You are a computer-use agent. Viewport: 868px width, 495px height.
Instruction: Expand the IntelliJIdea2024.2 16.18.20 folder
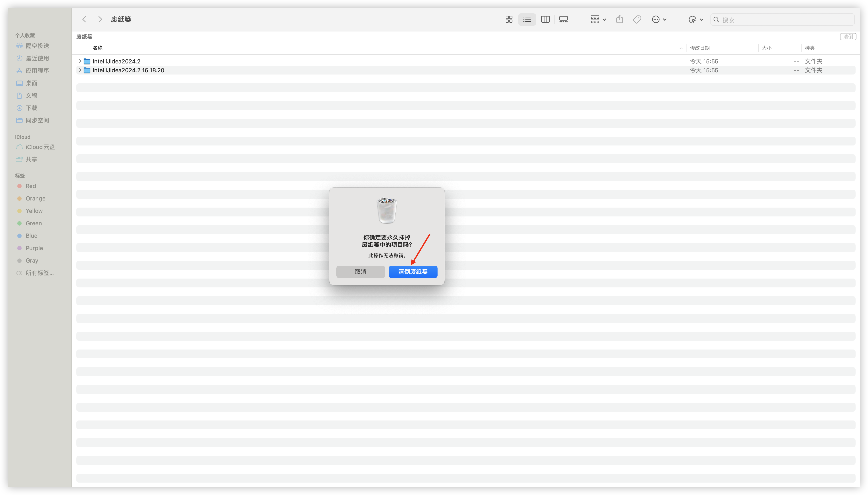tap(80, 70)
